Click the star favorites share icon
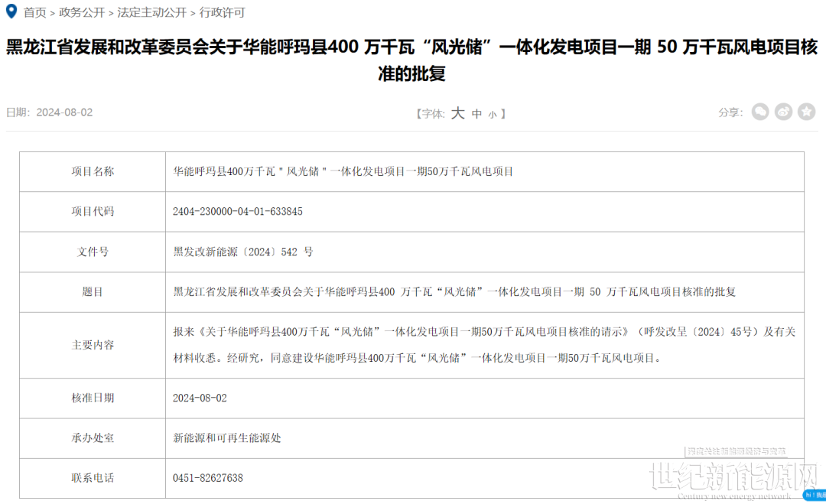The image size is (826, 504). coord(807,112)
